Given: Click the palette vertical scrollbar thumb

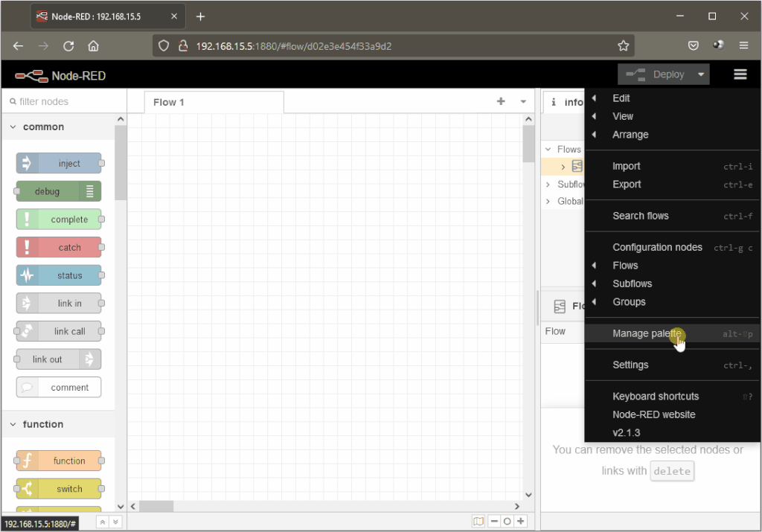Looking at the screenshot, I should [x=121, y=162].
